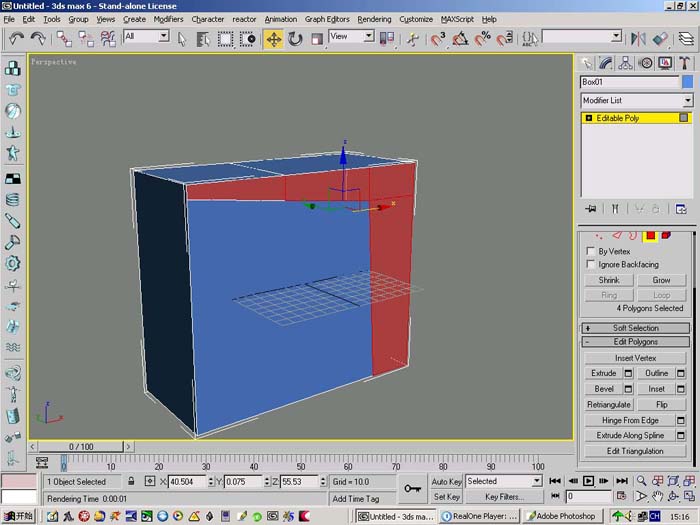Open the Layer Manager icon
Screen dimensions: 700x525
coord(686,39)
